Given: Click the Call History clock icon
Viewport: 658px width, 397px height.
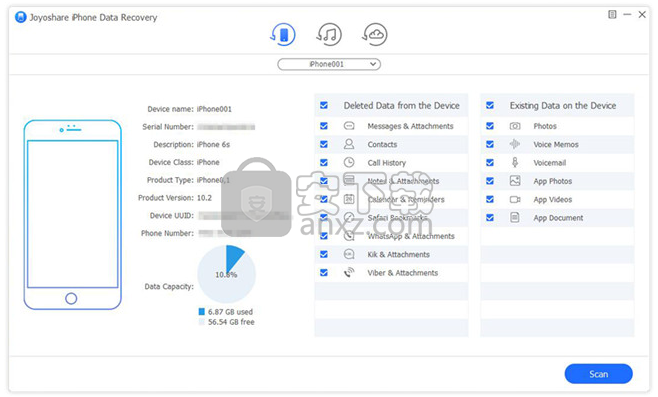Looking at the screenshot, I should click(x=349, y=162).
